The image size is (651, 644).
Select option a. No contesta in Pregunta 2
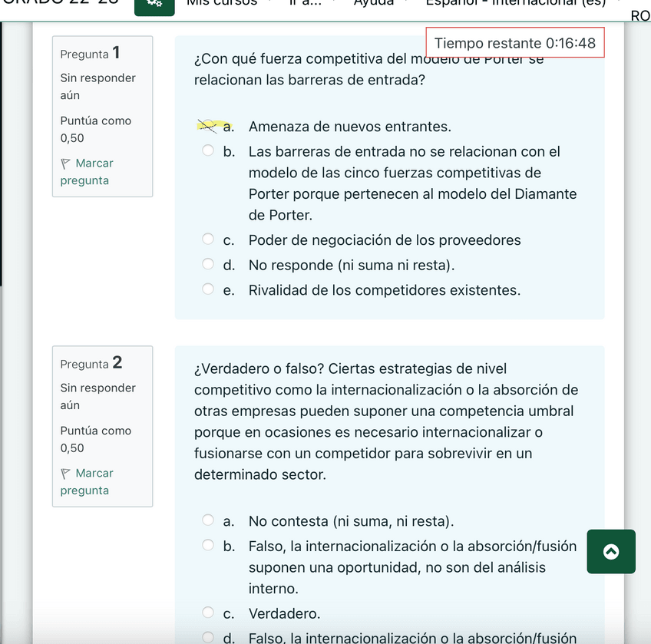208,520
